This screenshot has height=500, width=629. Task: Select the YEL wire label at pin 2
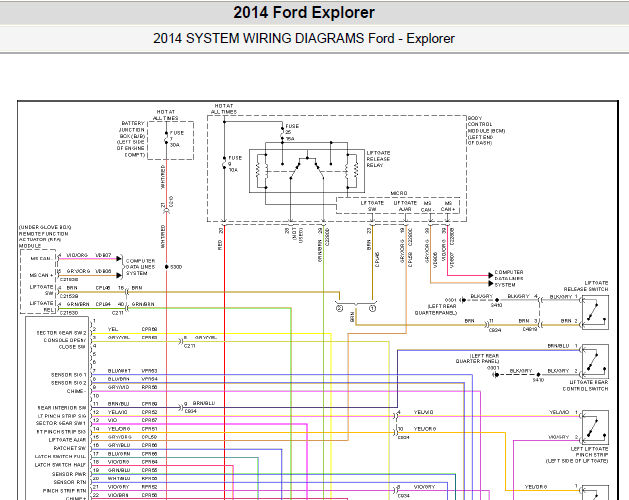(113, 329)
